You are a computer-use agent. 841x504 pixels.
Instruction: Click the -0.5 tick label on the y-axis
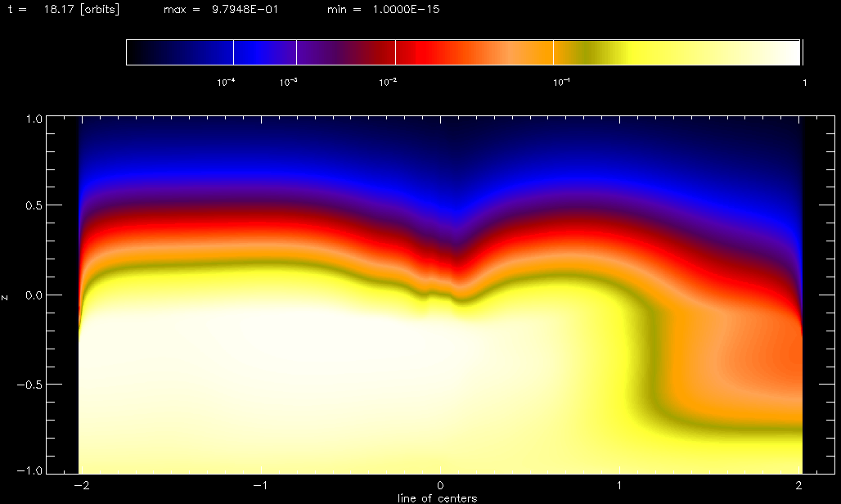coord(30,384)
